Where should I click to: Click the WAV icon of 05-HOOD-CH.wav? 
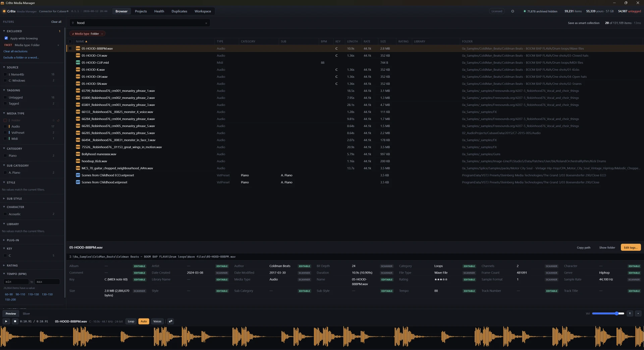tap(78, 56)
